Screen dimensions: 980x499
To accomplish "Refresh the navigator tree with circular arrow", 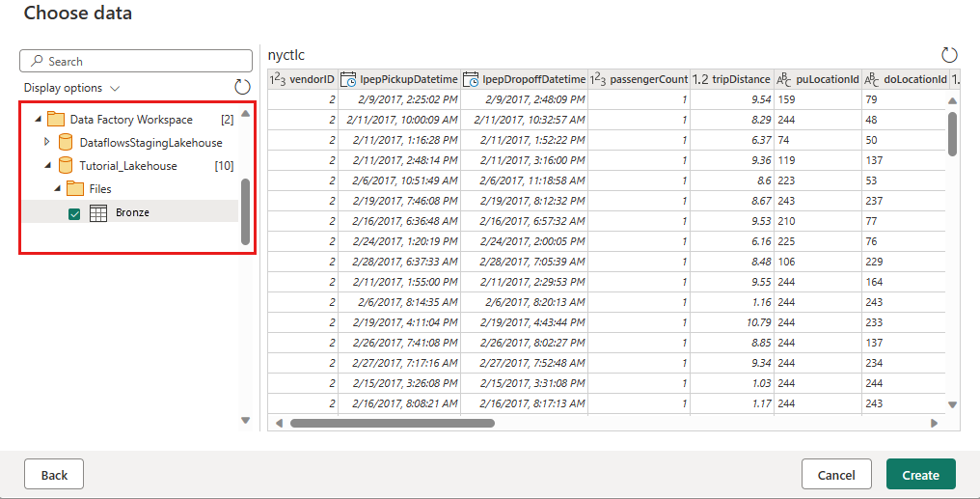I will [x=242, y=88].
